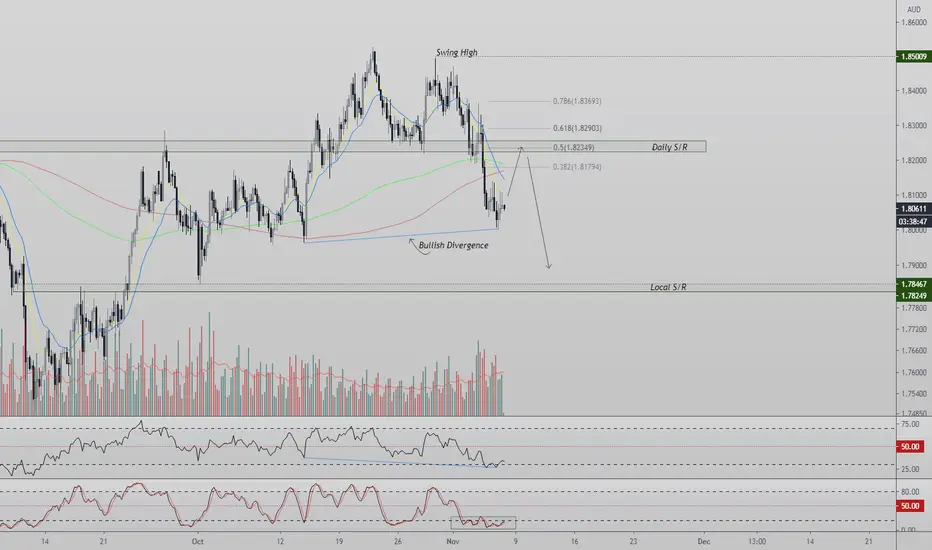Click the 'Nov' date label on time axis
The height and width of the screenshot is (550, 932).
point(453,542)
